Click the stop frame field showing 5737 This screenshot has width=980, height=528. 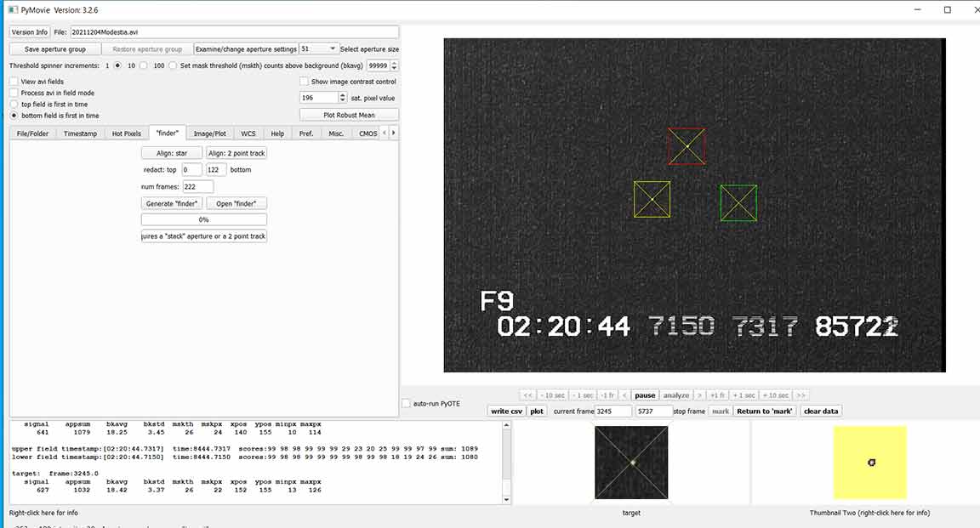(653, 412)
